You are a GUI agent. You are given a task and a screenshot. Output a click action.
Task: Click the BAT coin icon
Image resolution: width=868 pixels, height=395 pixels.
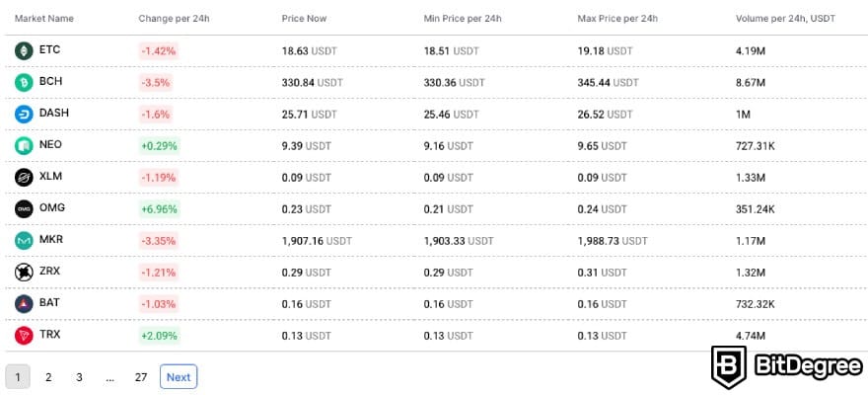pos(24,303)
